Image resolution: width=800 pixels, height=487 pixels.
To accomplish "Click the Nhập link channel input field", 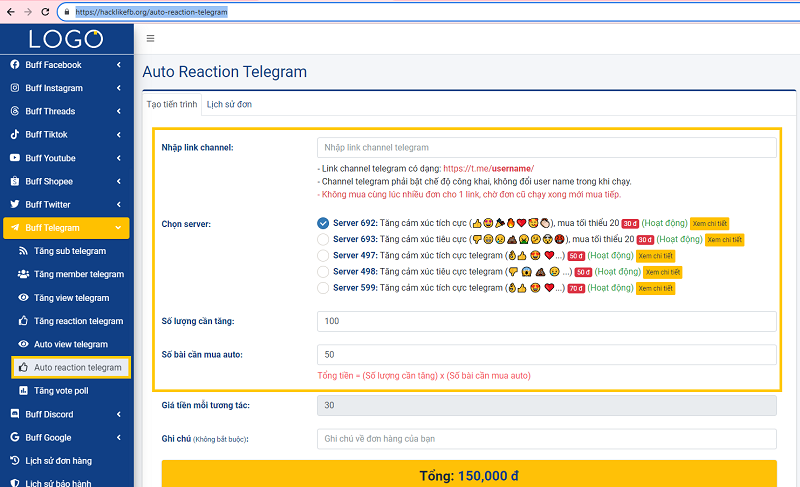I will point(546,147).
